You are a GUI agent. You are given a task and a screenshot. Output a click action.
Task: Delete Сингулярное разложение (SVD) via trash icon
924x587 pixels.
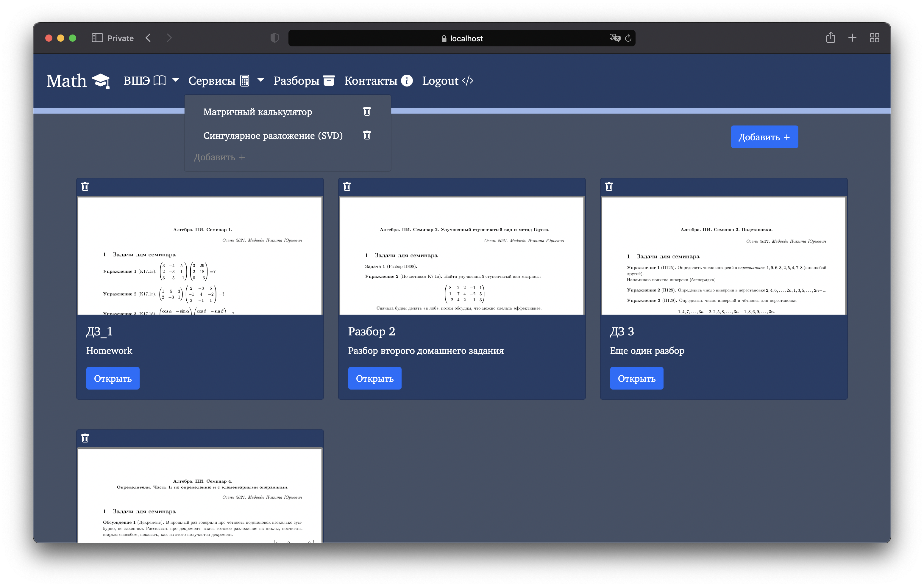tap(367, 135)
